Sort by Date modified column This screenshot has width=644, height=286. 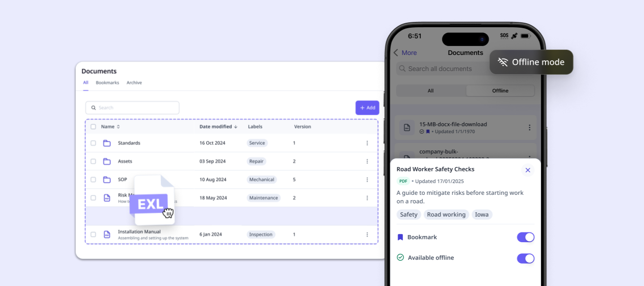point(218,126)
